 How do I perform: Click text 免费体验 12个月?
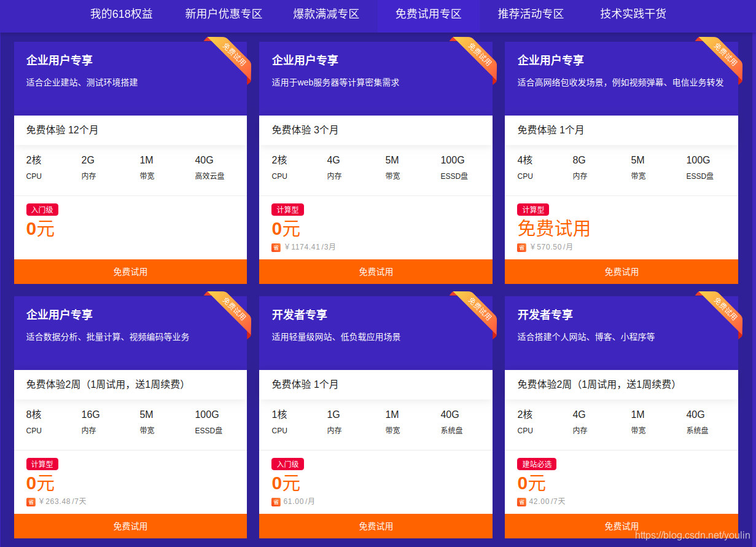[x=63, y=130]
